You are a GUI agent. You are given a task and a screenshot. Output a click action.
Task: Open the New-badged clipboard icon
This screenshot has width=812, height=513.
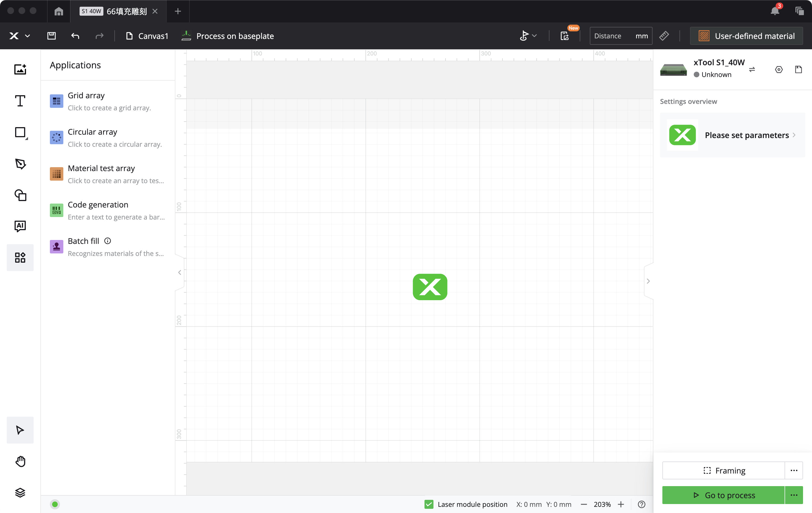565,36
